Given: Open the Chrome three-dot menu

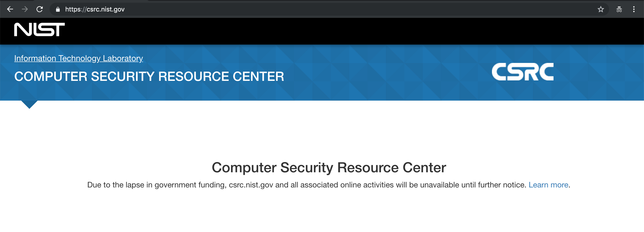Looking at the screenshot, I should tap(634, 9).
